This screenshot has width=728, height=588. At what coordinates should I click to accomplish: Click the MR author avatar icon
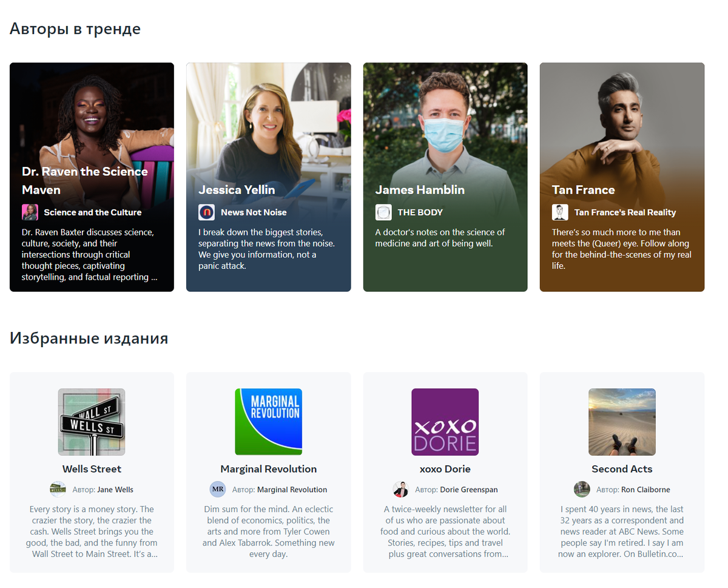(218, 490)
